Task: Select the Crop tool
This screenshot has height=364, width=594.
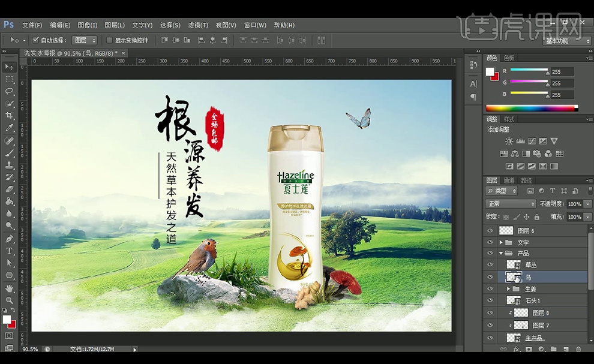Action: 9,115
